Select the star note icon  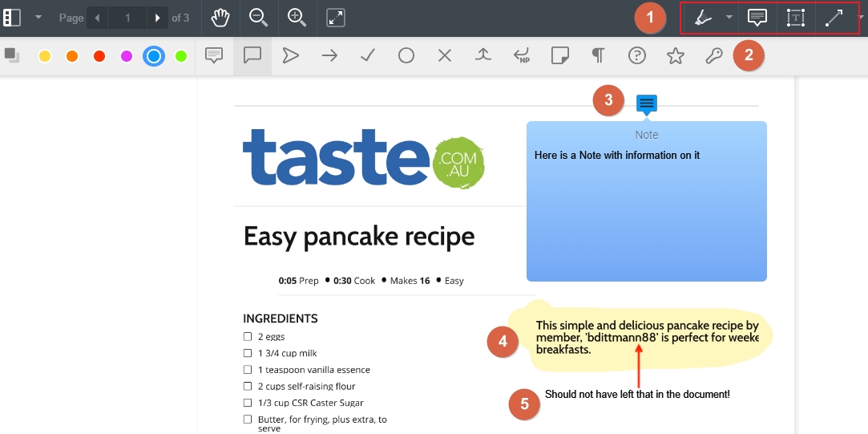(676, 55)
